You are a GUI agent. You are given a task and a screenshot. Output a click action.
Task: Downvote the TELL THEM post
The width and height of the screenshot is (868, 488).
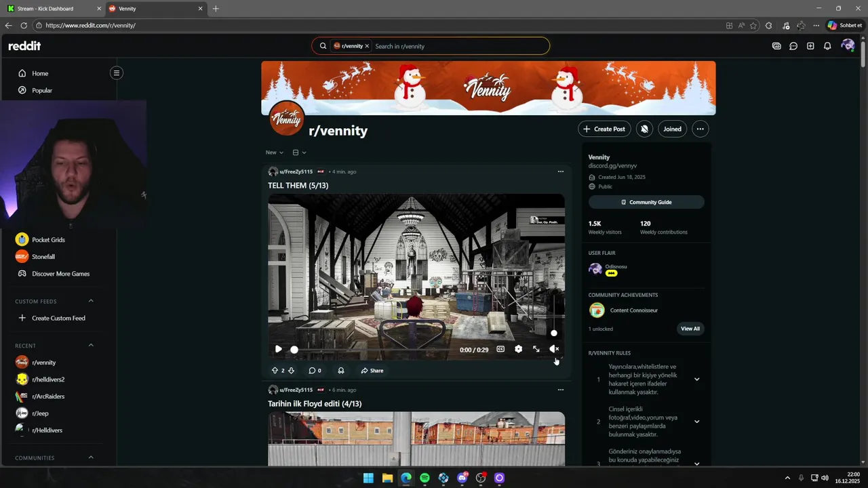(x=291, y=371)
